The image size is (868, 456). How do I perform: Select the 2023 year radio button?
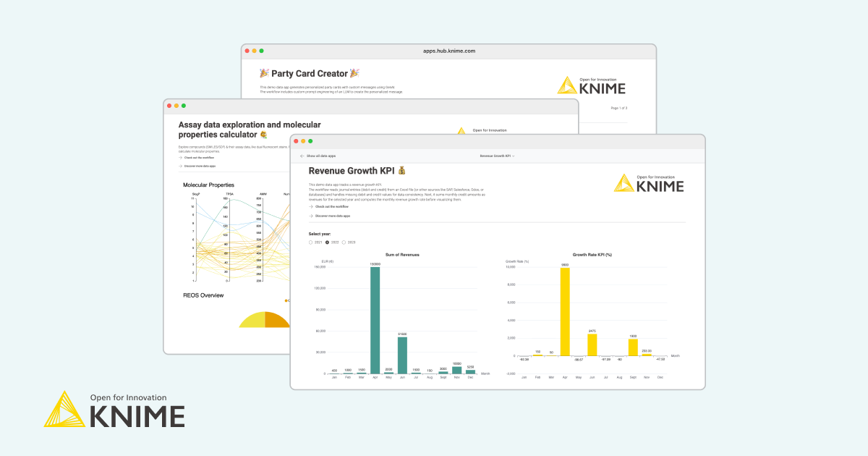point(344,241)
